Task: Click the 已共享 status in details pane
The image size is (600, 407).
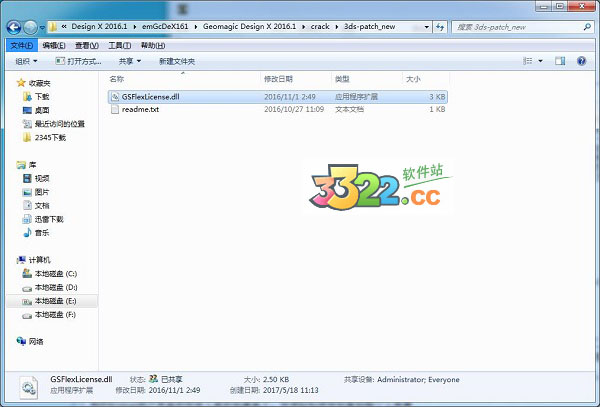Action: [x=166, y=379]
